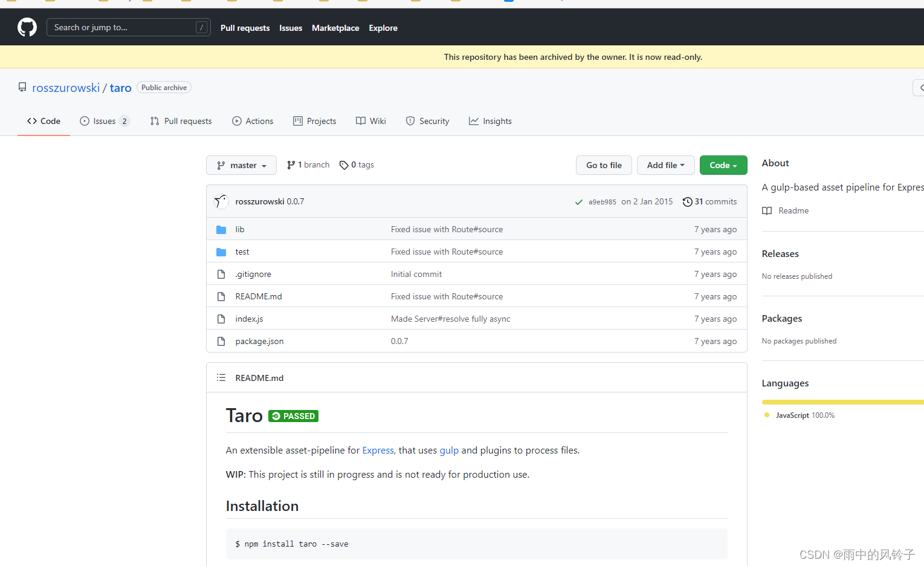
Task: Open the lib folder
Action: click(x=240, y=229)
